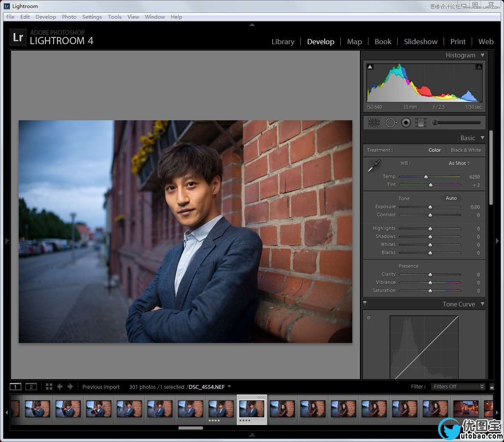Switch to the Web module
The height and width of the screenshot is (442, 504).
(x=486, y=42)
